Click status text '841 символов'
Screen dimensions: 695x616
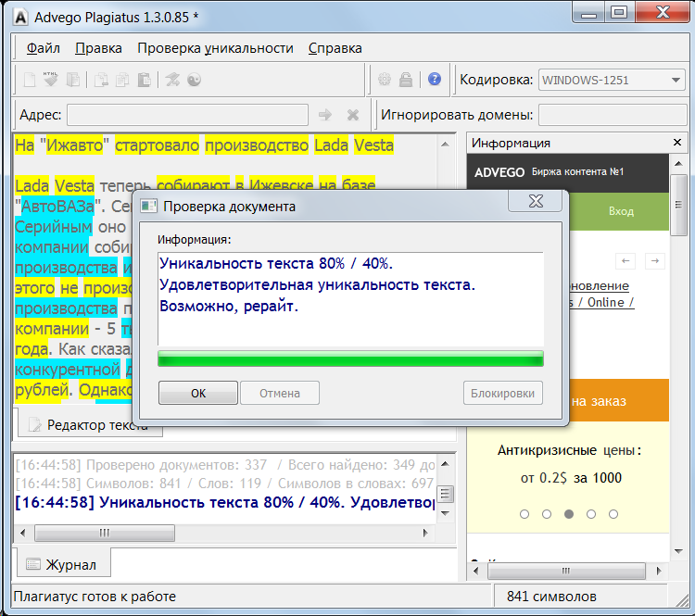551,597
